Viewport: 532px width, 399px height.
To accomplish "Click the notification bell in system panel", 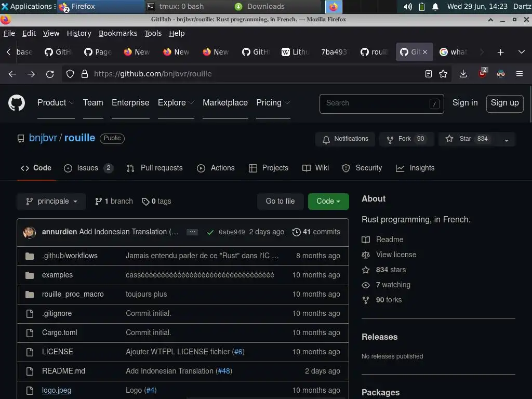I will click(x=435, y=7).
